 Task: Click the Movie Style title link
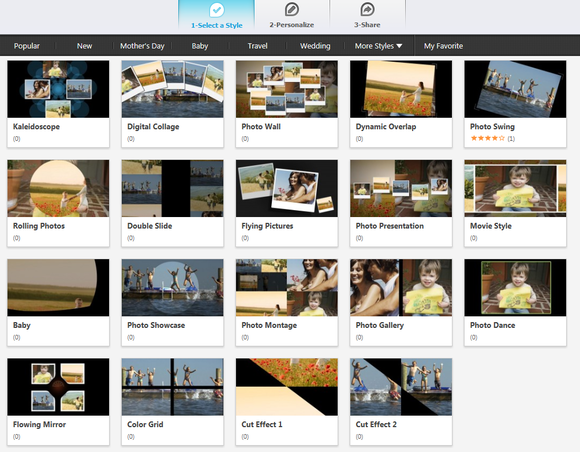pos(490,226)
